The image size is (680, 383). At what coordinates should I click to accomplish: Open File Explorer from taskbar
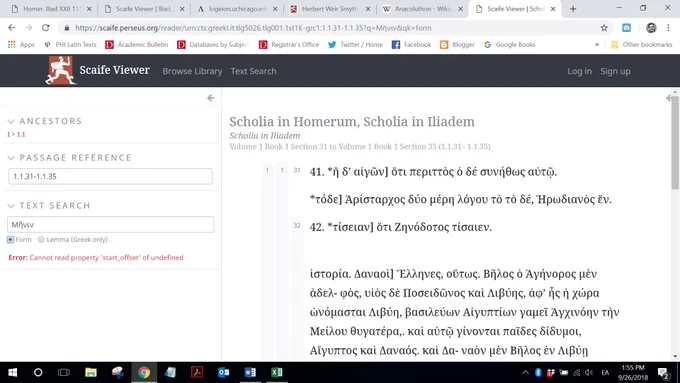pyautogui.click(x=91, y=372)
